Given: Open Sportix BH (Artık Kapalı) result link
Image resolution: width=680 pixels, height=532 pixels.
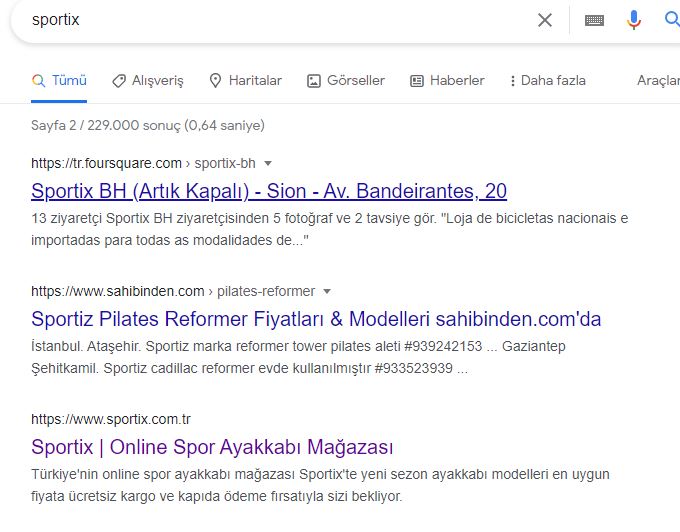Looking at the screenshot, I should tap(269, 191).
